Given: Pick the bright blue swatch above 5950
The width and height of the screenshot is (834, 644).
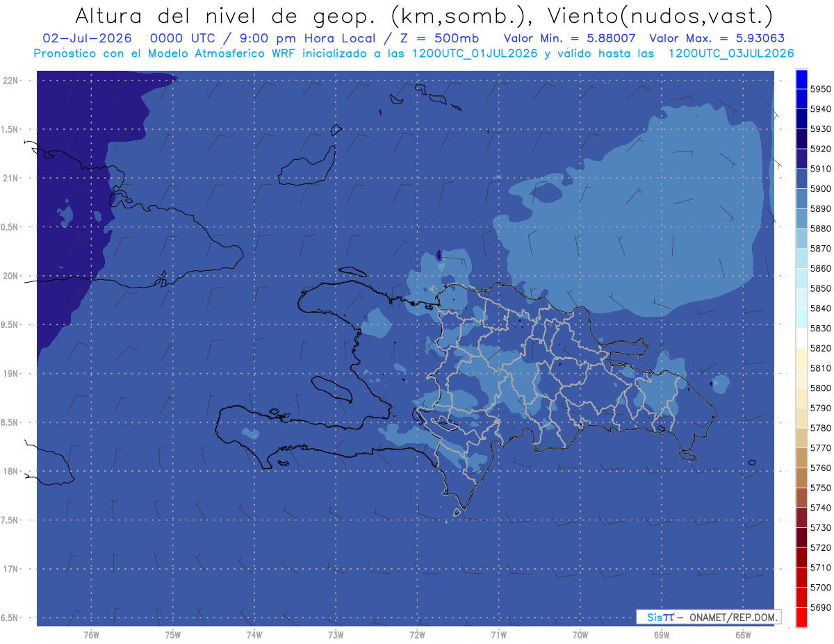Looking at the screenshot, I should pyautogui.click(x=801, y=79).
